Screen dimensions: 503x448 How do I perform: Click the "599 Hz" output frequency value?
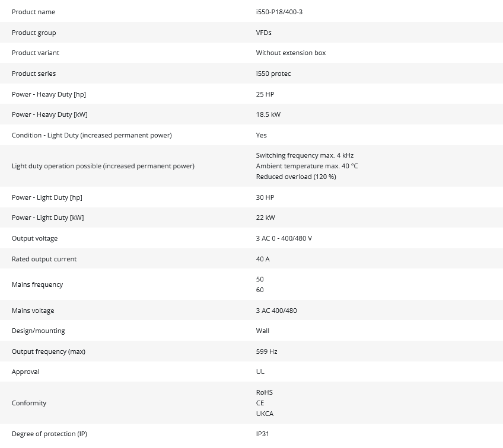(266, 351)
